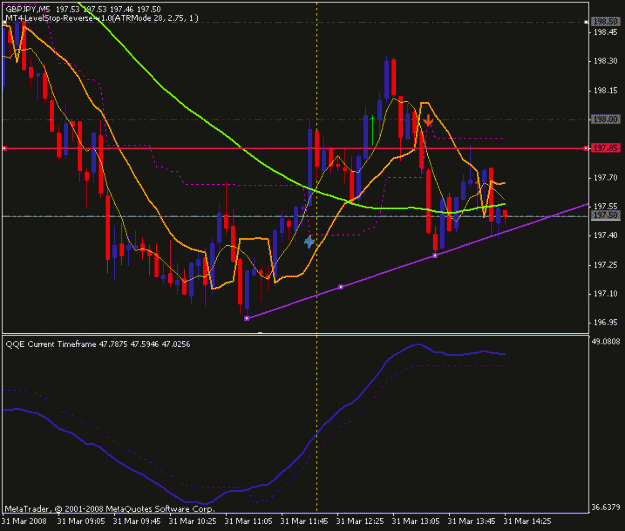The image size is (625, 531).
Task: Click the 198.30 price scale value
Action: pyautogui.click(x=605, y=61)
